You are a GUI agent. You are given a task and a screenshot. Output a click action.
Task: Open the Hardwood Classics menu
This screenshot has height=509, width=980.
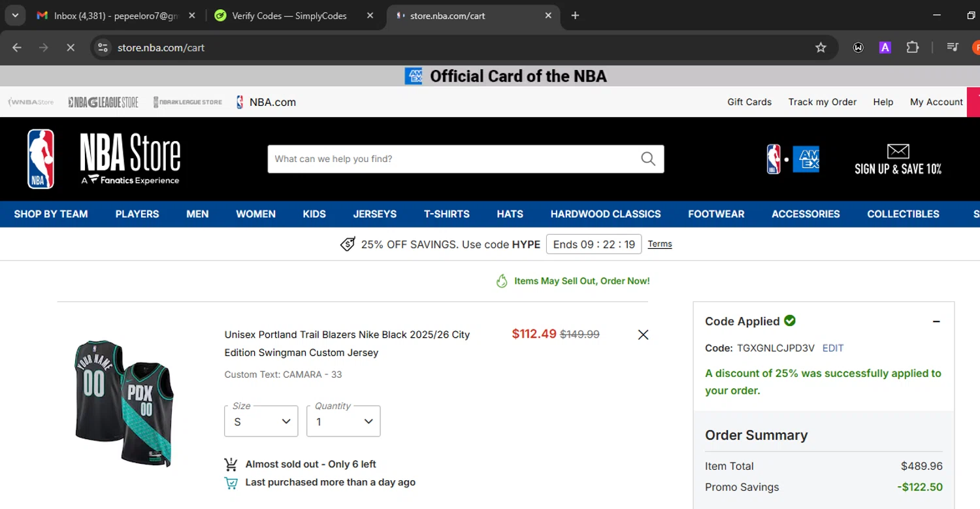point(606,214)
